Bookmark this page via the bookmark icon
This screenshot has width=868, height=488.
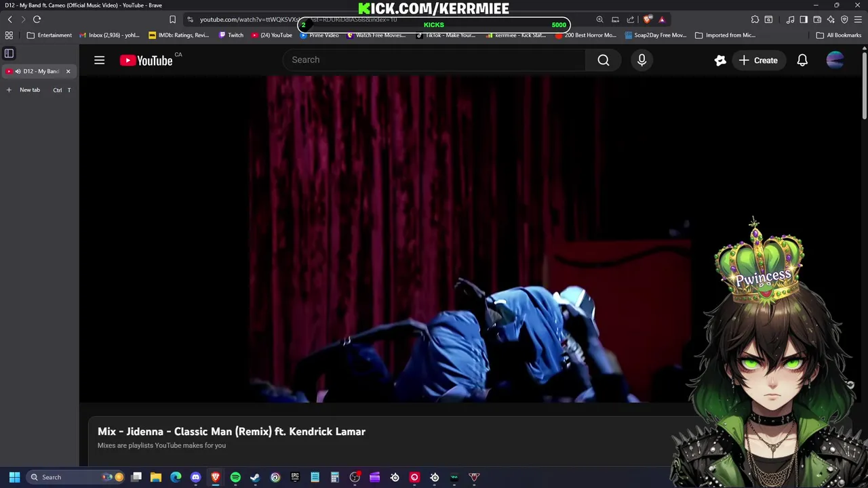(x=172, y=20)
